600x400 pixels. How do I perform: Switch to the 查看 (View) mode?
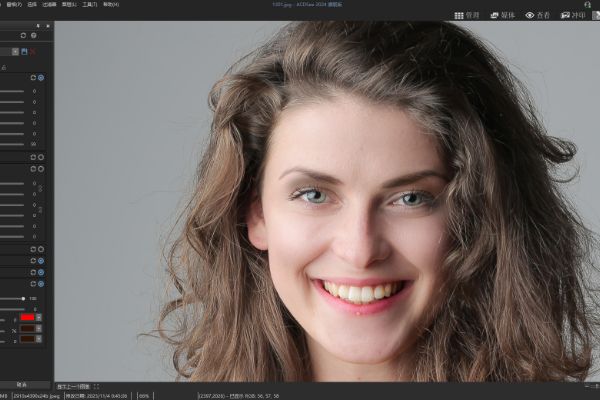[538, 16]
